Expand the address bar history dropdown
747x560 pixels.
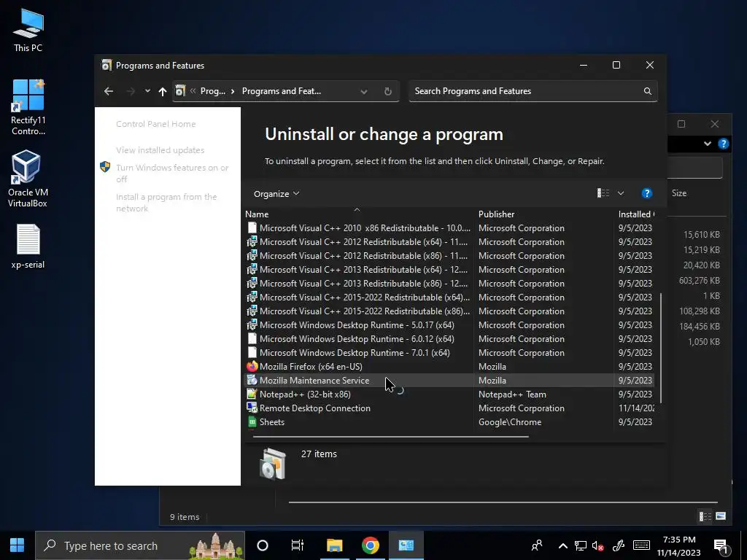(364, 91)
